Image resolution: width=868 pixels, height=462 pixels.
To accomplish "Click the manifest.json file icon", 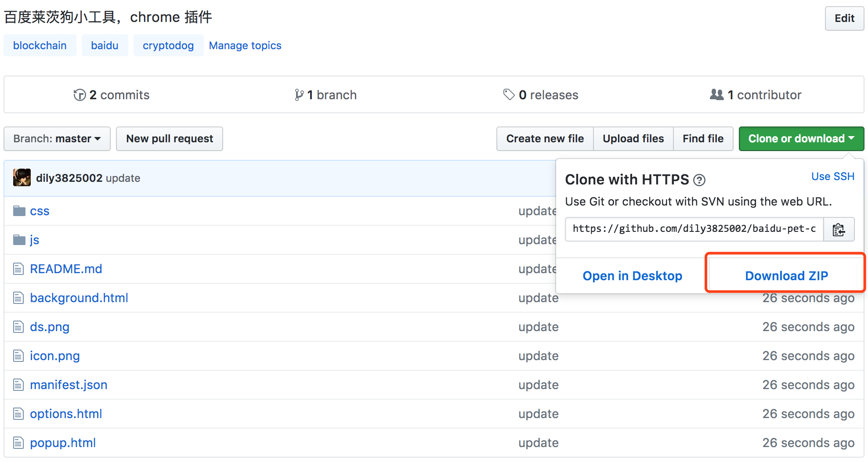I will pos(18,385).
